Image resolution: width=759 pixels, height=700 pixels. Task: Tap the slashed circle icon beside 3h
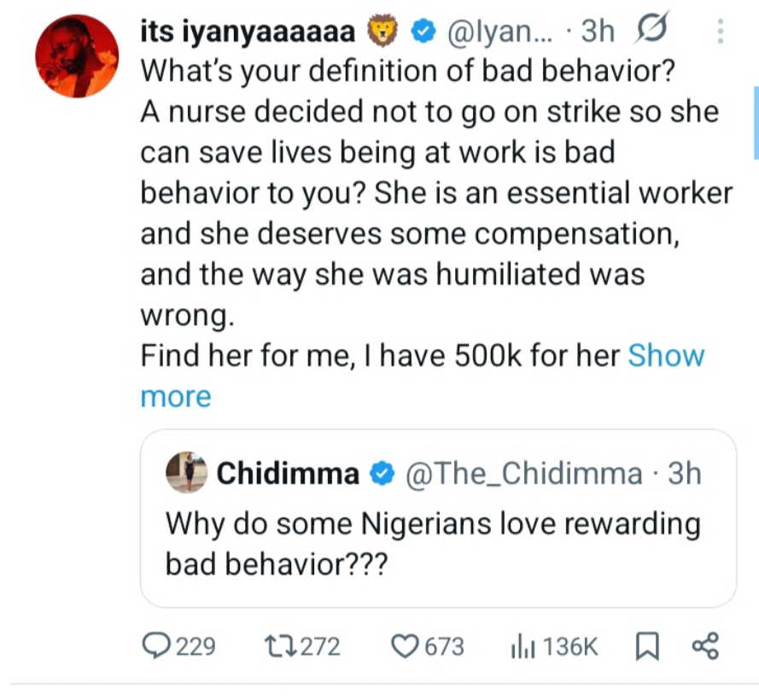coord(651,32)
